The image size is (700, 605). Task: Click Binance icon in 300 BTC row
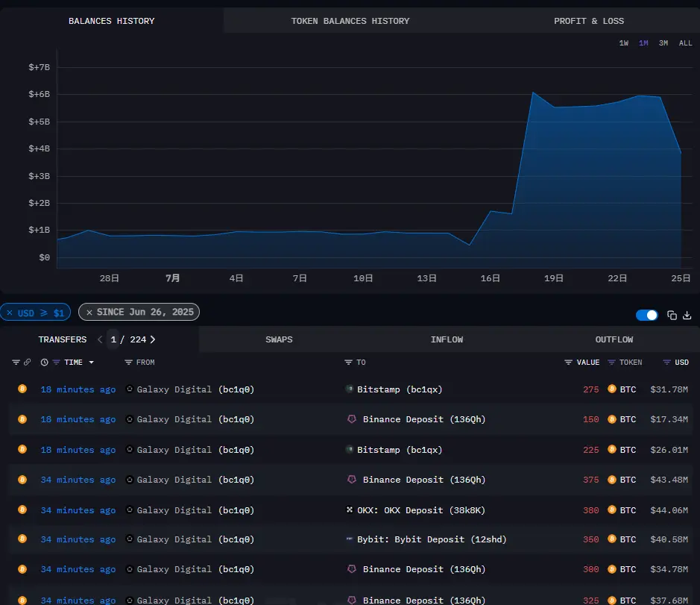(352, 568)
